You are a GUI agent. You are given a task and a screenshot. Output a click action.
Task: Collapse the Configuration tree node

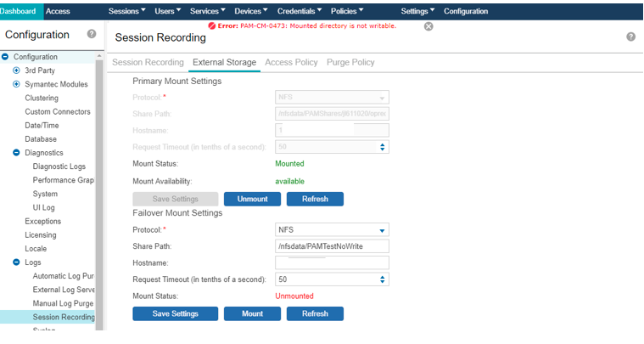click(6, 57)
